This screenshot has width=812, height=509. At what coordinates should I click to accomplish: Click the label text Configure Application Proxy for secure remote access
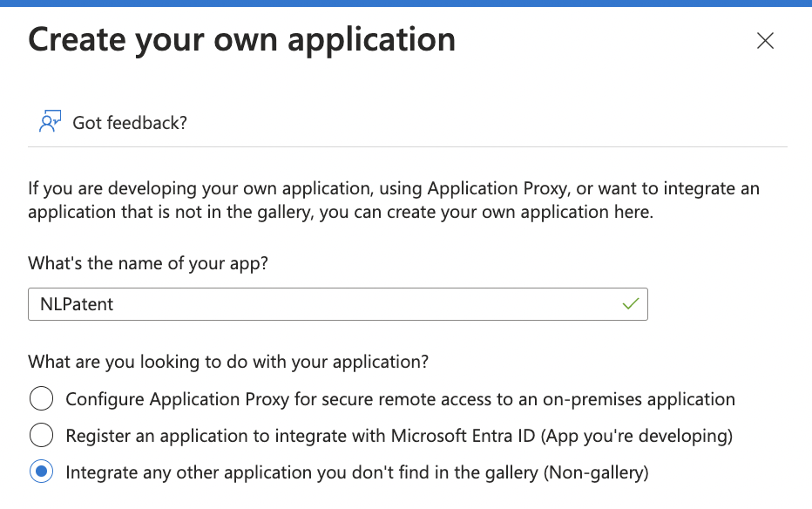(x=400, y=399)
